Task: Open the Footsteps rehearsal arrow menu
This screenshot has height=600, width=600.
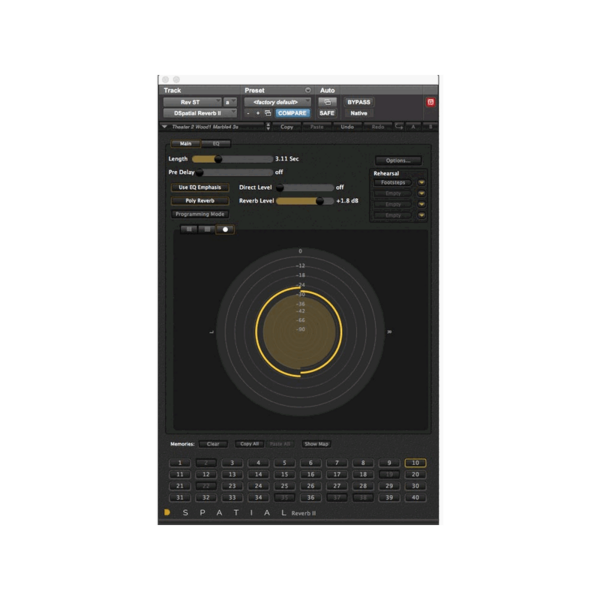Action: pyautogui.click(x=421, y=183)
